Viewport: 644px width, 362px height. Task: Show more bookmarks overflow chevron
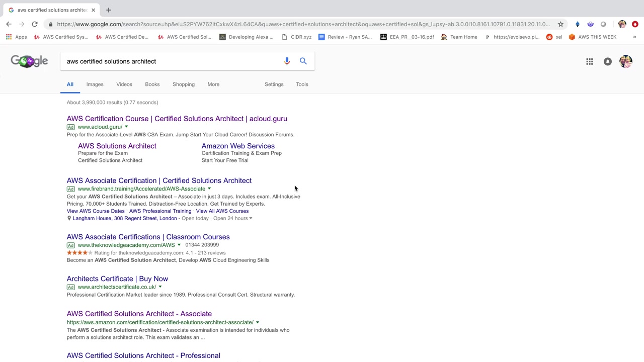[x=634, y=37]
